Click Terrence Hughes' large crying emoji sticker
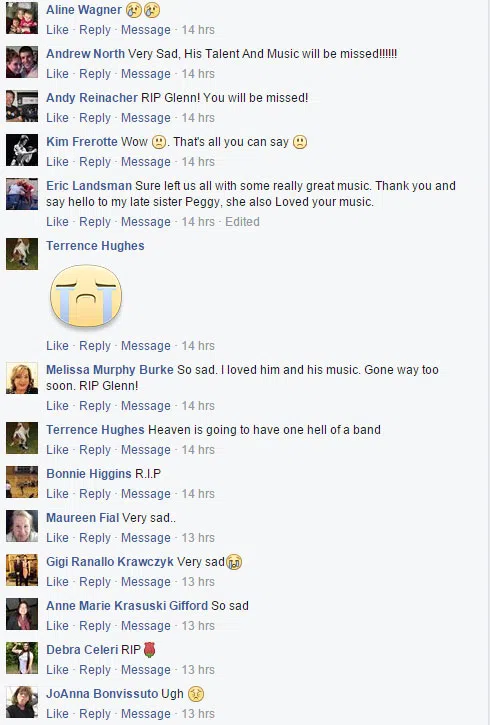This screenshot has width=490, height=725. pyautogui.click(x=86, y=296)
